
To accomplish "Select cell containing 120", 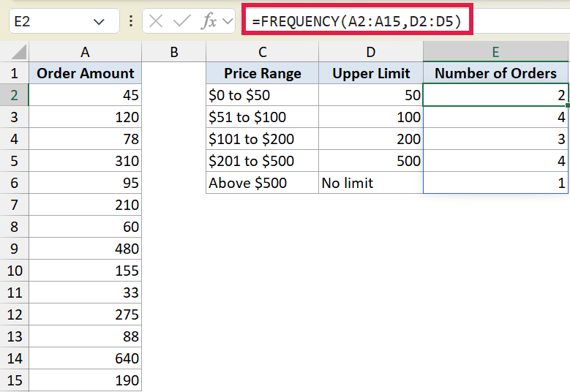I will (85, 116).
